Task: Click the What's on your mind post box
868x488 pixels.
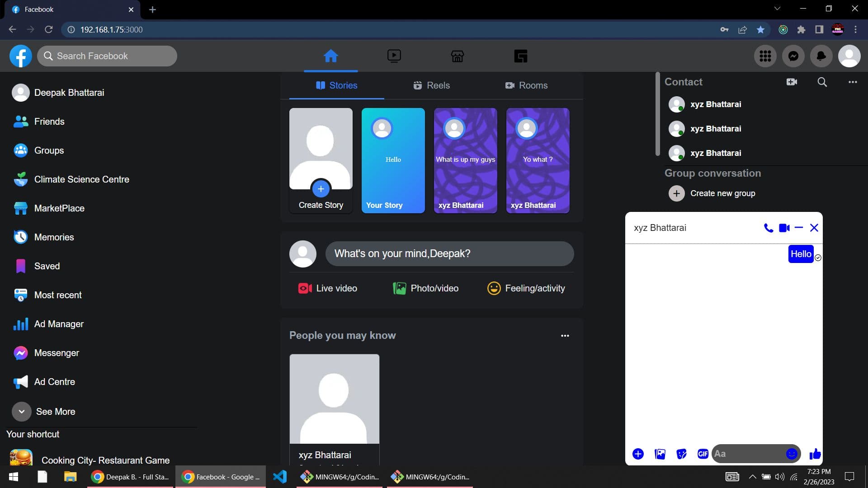Action: coord(449,253)
